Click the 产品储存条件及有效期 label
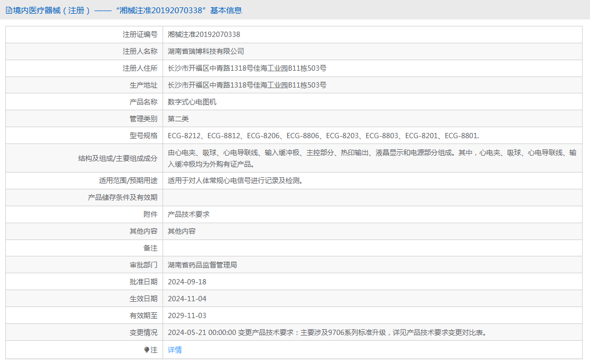The height and width of the screenshot is (364, 590). (122, 198)
